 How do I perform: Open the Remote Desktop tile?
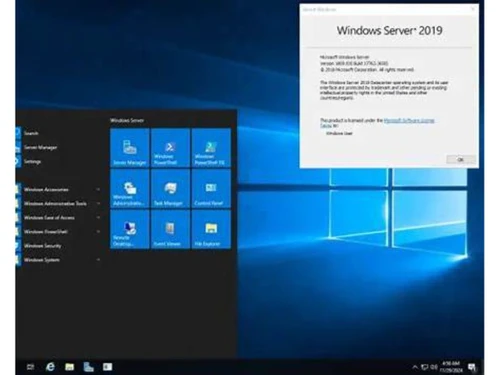(x=130, y=229)
